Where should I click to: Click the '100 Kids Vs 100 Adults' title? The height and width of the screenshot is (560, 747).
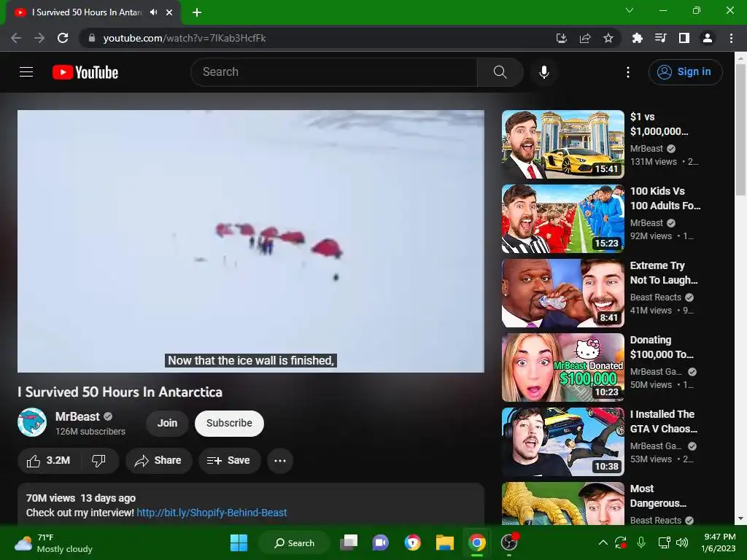(x=665, y=198)
